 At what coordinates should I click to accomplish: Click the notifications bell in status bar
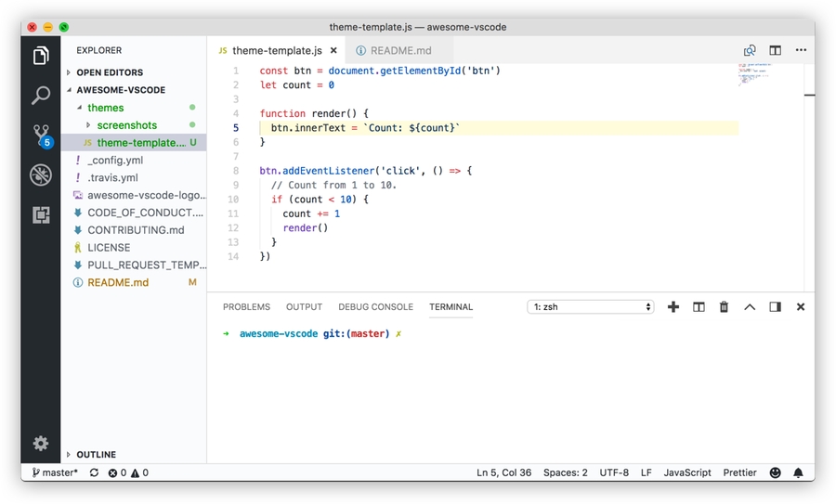tap(798, 472)
